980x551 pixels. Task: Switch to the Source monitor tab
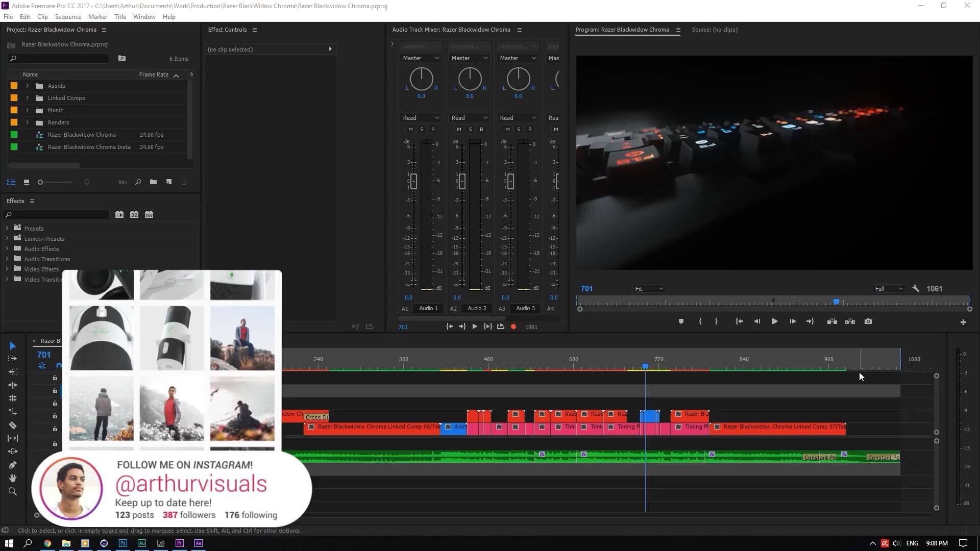coord(714,30)
